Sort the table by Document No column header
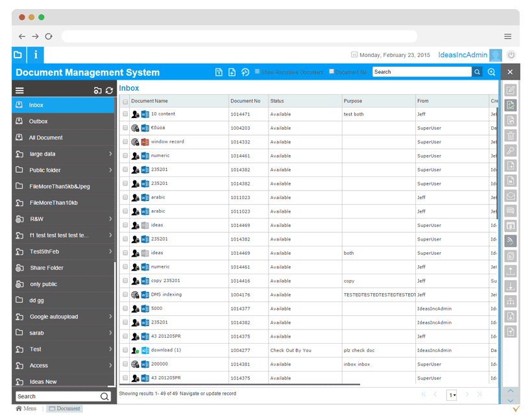 (x=245, y=101)
